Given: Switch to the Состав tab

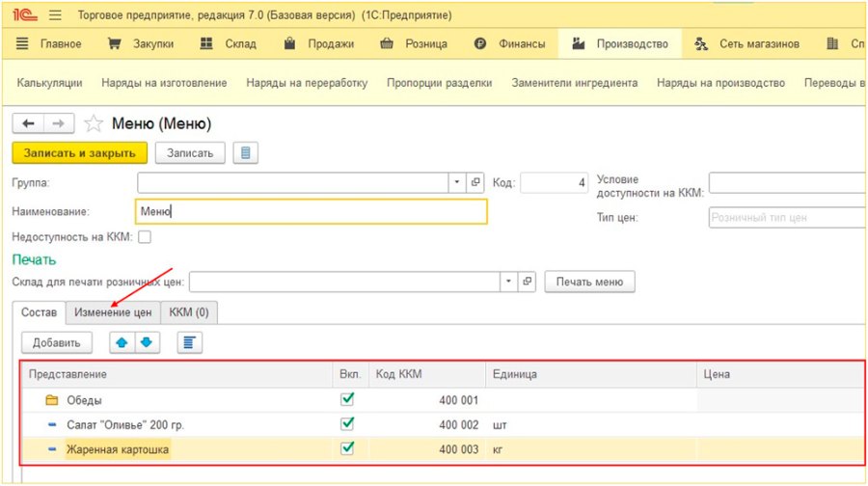Looking at the screenshot, I should point(39,312).
